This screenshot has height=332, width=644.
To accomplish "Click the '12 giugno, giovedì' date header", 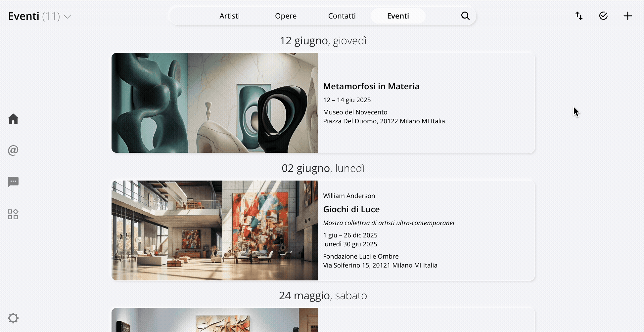I will [x=323, y=41].
